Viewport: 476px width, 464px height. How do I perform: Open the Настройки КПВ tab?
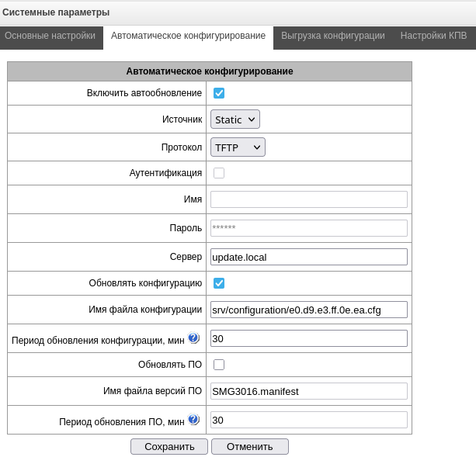[433, 36]
